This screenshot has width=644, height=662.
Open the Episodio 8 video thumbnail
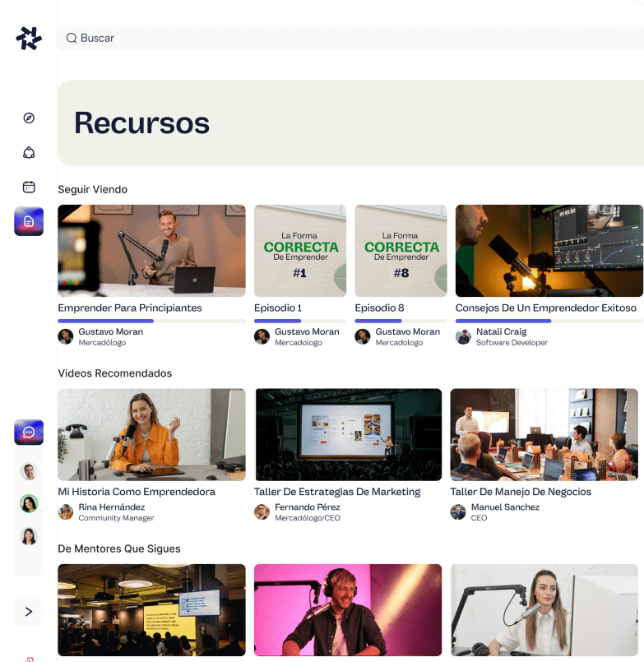click(x=401, y=251)
